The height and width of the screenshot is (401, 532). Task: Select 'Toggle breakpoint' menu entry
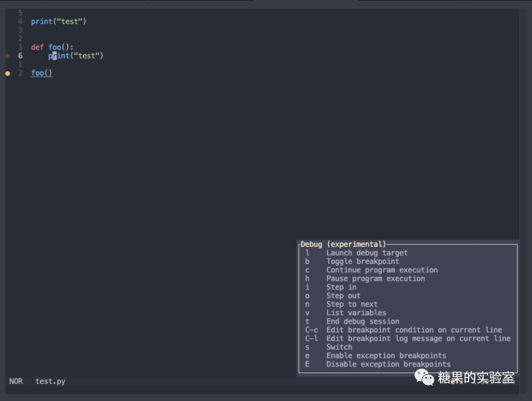tap(408, 262)
